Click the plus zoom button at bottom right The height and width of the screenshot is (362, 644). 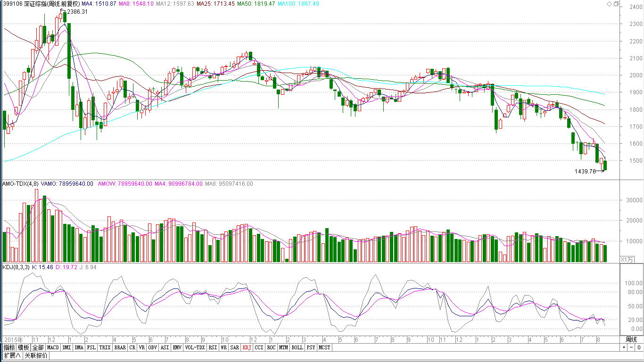[624, 347]
